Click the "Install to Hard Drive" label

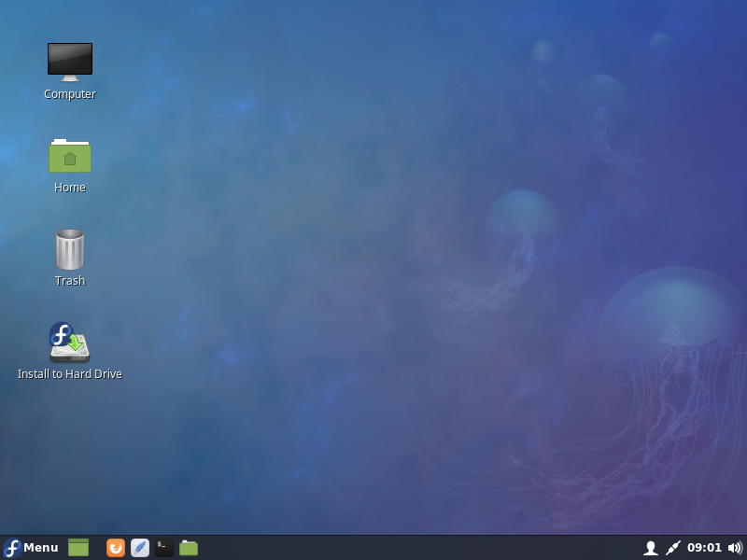(x=70, y=374)
